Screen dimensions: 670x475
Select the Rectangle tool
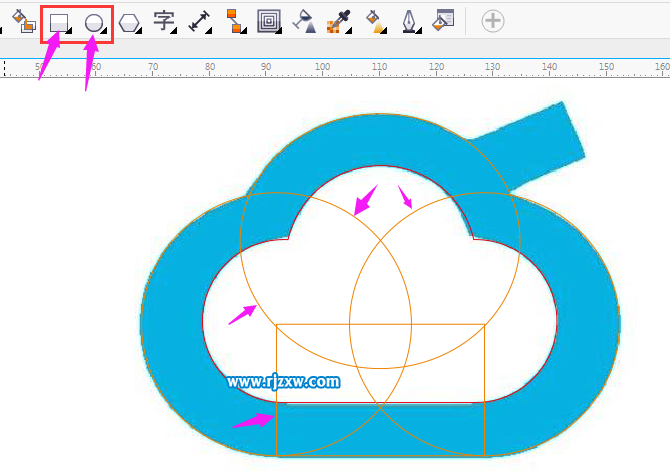(x=60, y=23)
